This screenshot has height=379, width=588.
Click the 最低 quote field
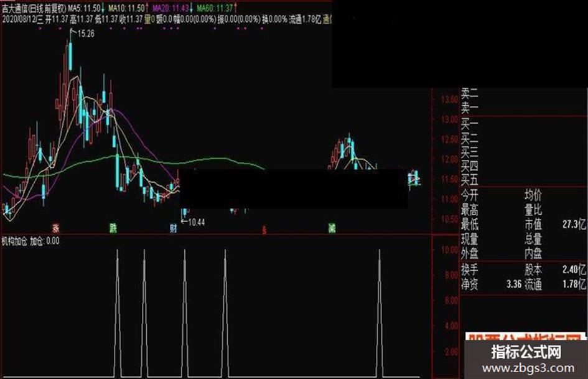coord(470,225)
